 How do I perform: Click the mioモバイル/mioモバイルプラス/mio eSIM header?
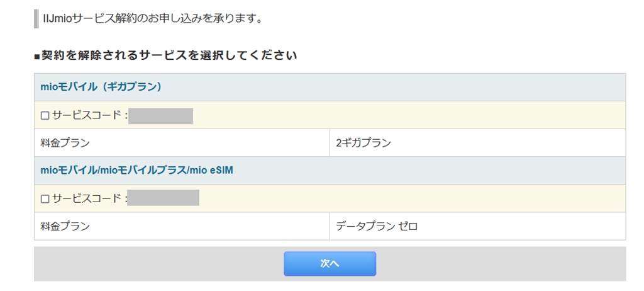coord(136,170)
